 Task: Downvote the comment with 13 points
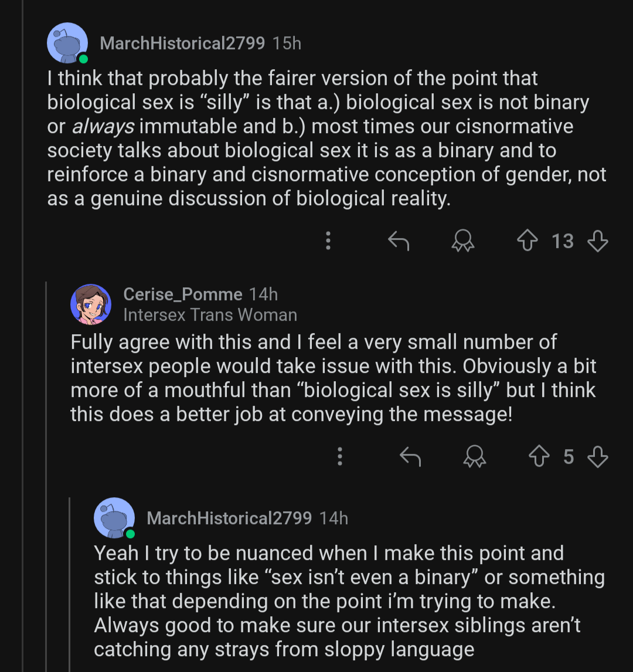point(597,241)
